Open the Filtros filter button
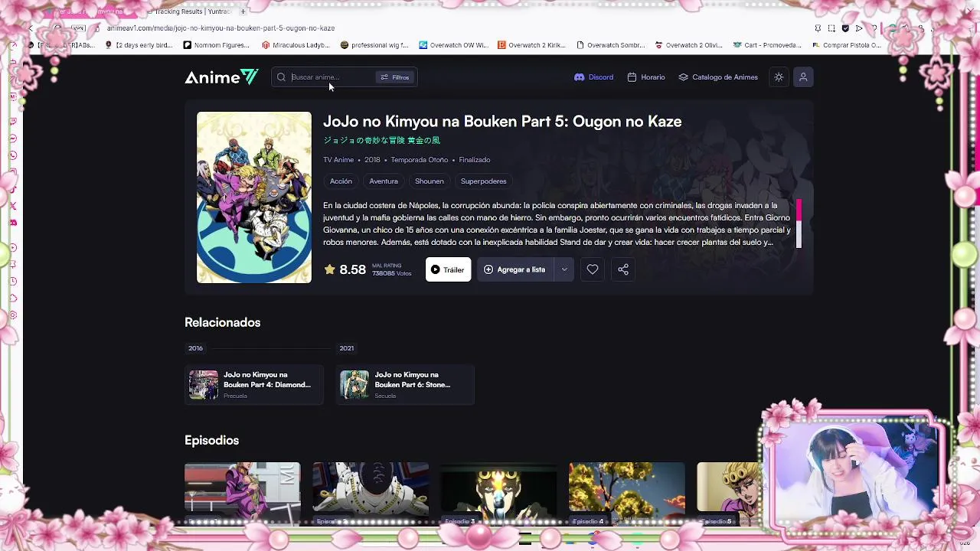The height and width of the screenshot is (551, 980). [x=395, y=77]
